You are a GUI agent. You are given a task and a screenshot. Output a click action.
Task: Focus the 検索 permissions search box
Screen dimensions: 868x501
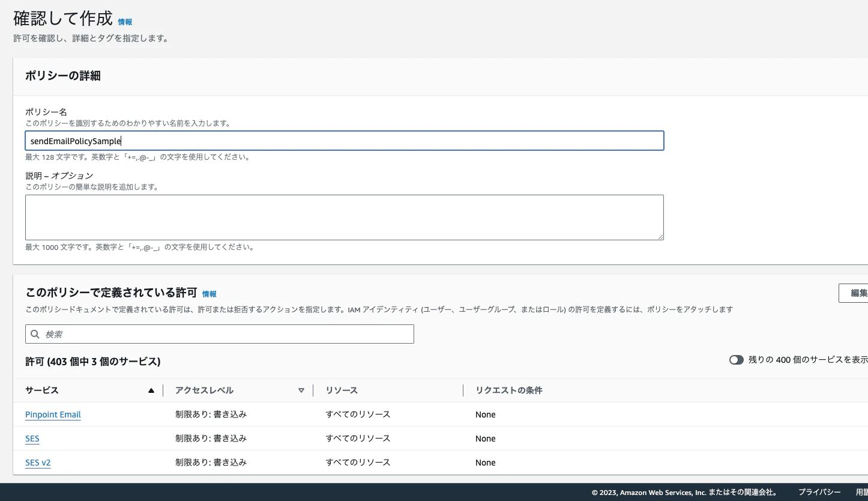[x=220, y=334]
